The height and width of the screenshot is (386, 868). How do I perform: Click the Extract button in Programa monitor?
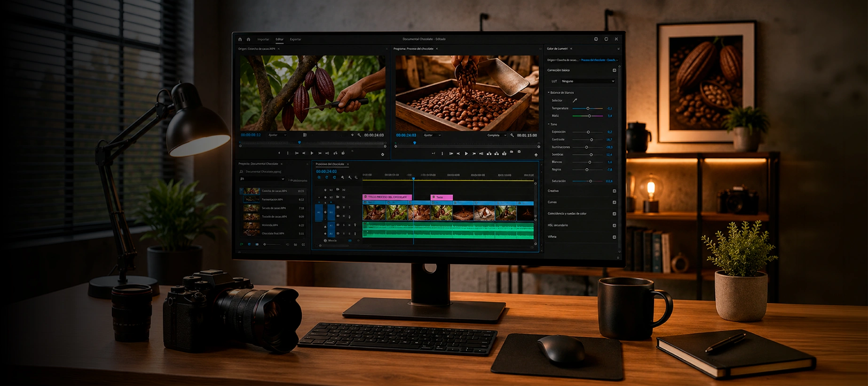click(497, 153)
